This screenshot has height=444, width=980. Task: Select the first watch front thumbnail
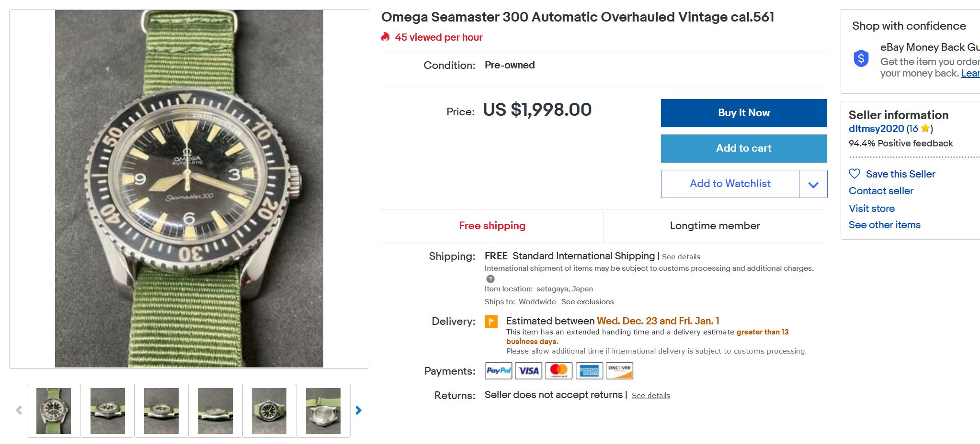coord(54,411)
